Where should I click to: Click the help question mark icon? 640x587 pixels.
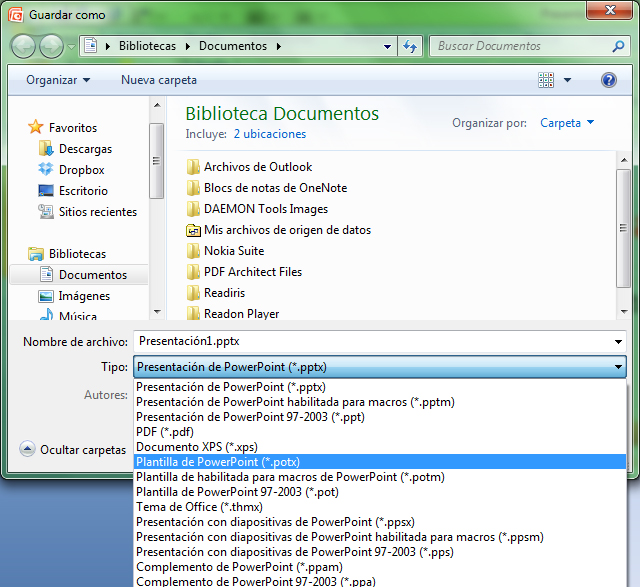[x=608, y=80]
